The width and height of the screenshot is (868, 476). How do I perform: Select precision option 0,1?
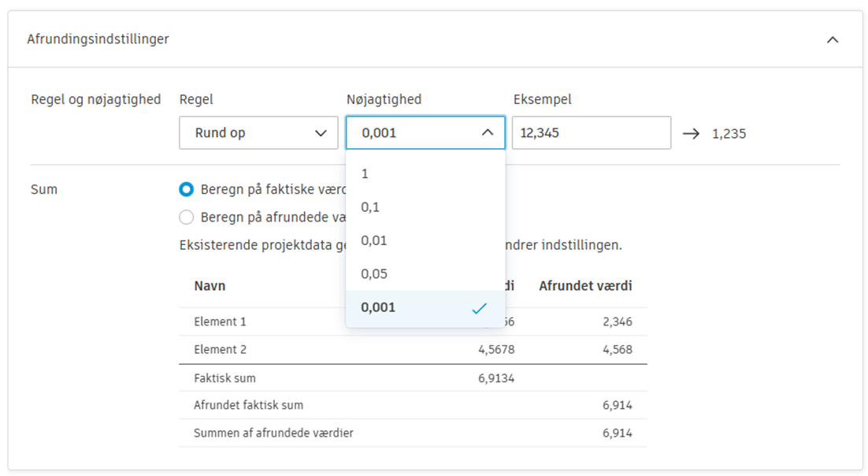click(x=369, y=206)
